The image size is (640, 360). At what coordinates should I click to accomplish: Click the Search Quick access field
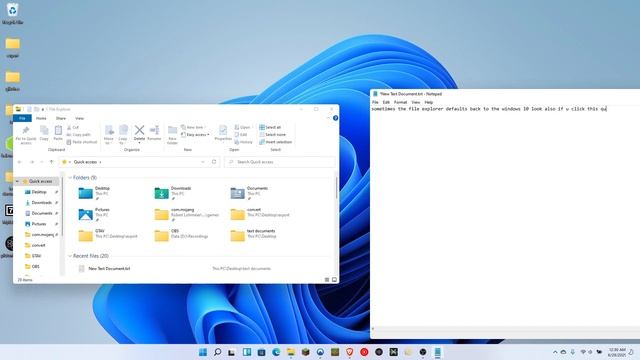[x=280, y=162]
